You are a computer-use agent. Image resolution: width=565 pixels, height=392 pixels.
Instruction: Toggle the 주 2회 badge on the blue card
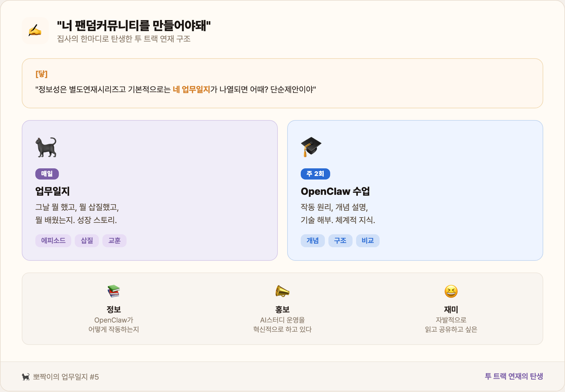315,174
